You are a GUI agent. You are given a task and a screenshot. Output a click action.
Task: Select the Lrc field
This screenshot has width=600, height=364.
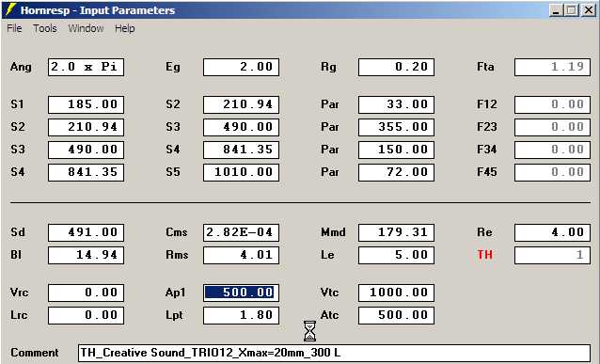tap(87, 315)
